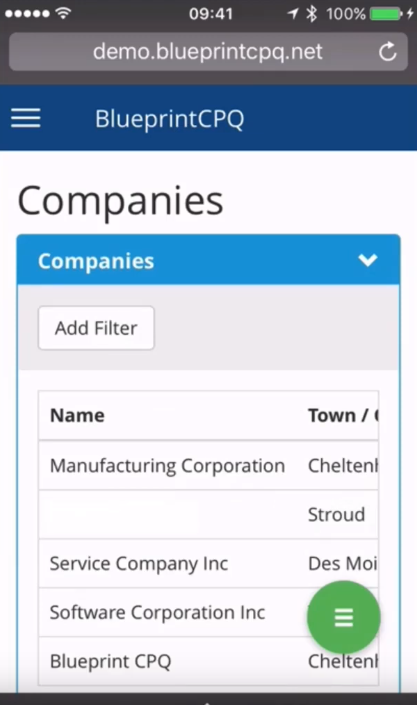
Task: Tap the location services arrow icon
Action: 293,13
